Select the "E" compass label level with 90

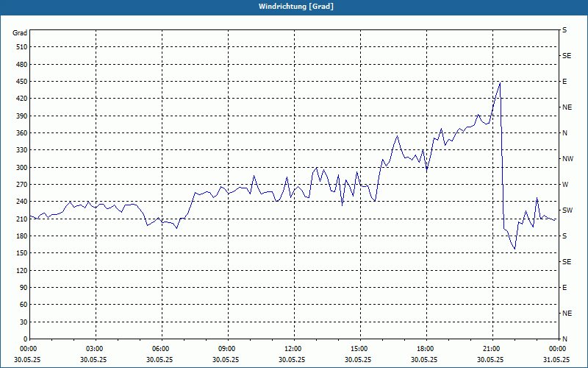(564, 288)
